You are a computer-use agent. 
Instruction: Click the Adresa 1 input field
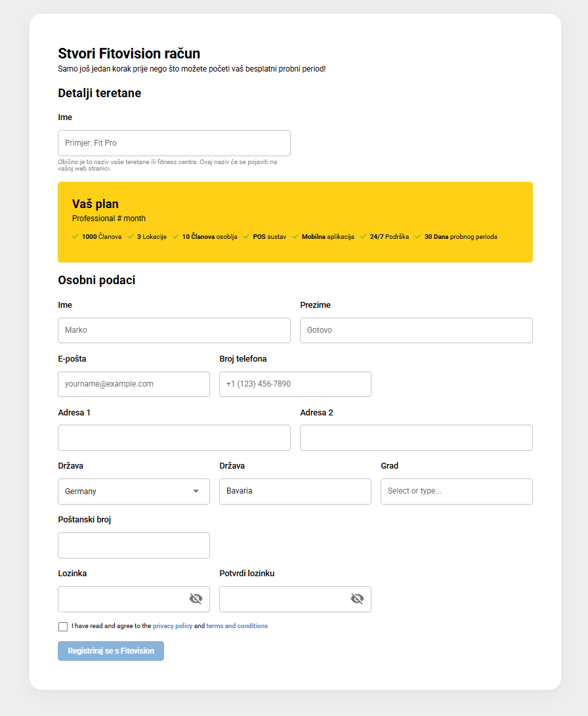174,438
